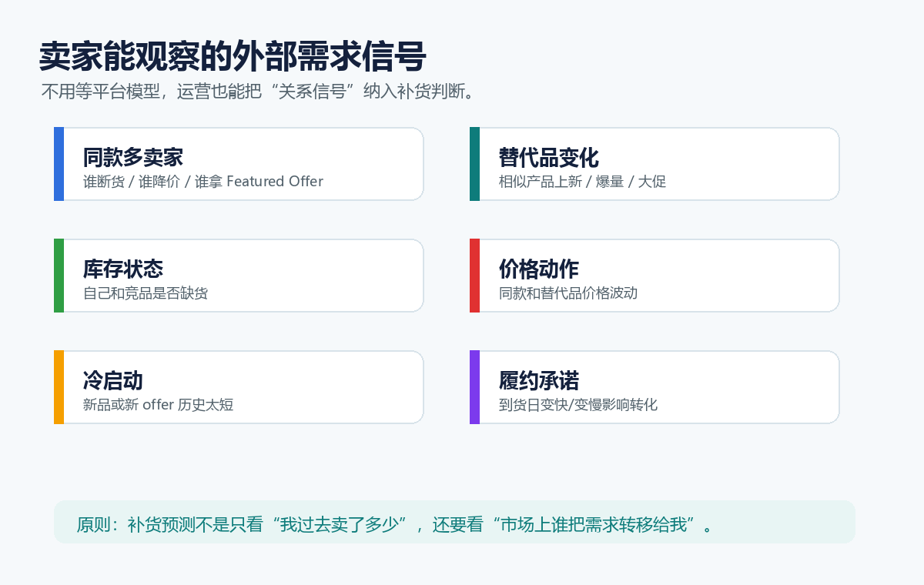
Task: Click the text 自己和竞品是否缺货
Action: click(x=146, y=293)
